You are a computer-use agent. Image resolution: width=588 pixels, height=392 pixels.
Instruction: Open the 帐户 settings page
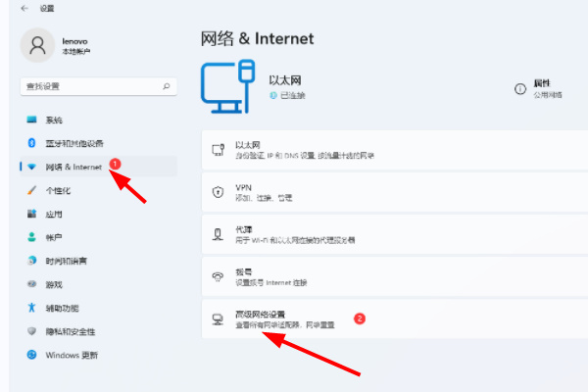click(54, 237)
